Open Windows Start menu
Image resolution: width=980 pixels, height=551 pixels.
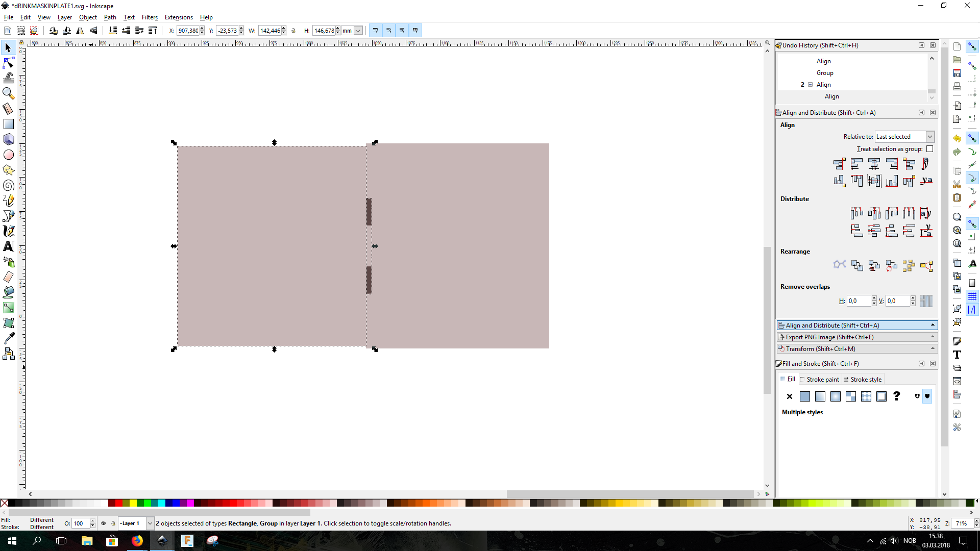12,541
